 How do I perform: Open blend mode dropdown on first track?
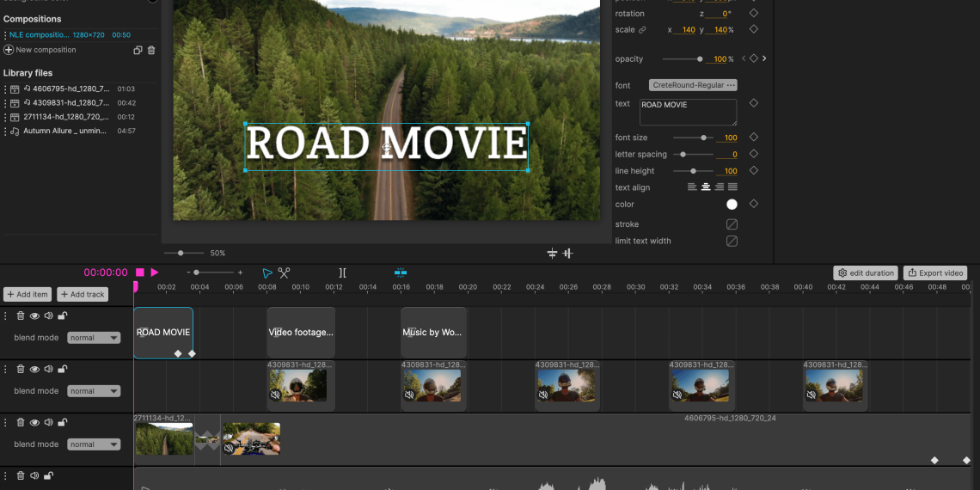tap(94, 338)
